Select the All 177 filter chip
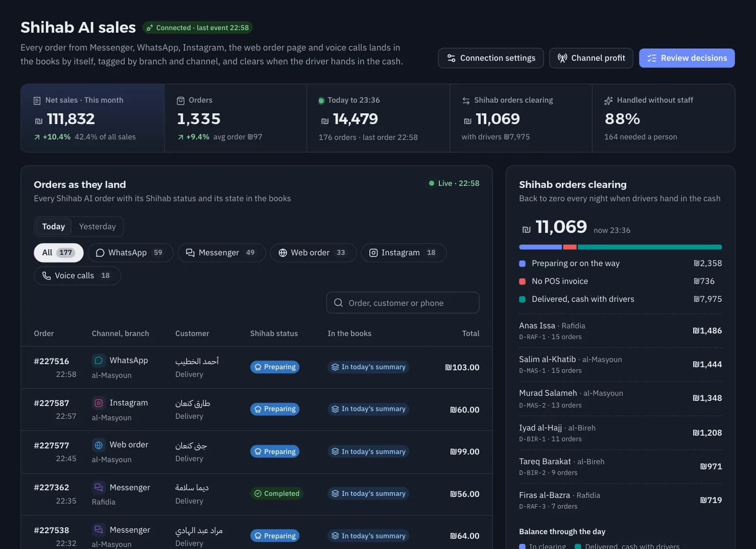 (59, 253)
